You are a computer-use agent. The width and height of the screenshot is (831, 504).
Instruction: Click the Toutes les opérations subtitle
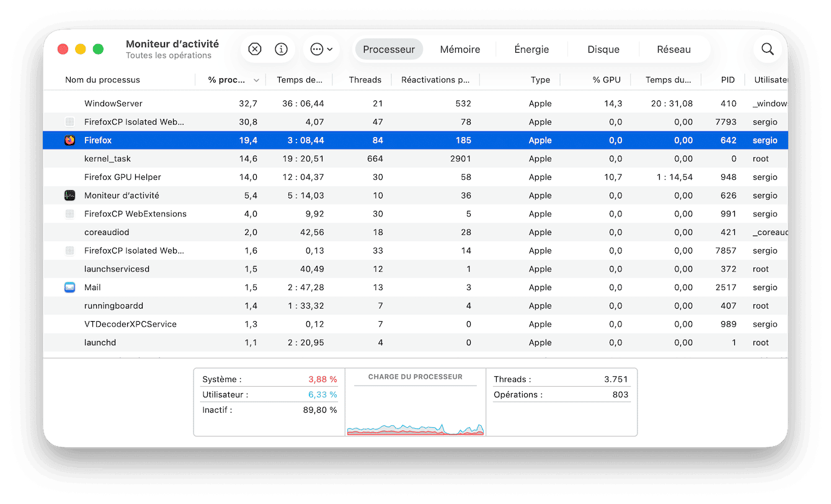169,55
